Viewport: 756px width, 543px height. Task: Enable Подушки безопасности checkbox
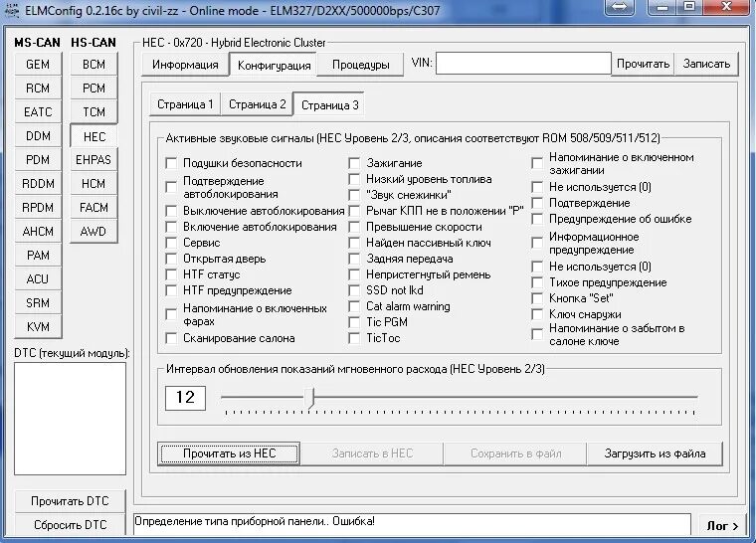171,163
